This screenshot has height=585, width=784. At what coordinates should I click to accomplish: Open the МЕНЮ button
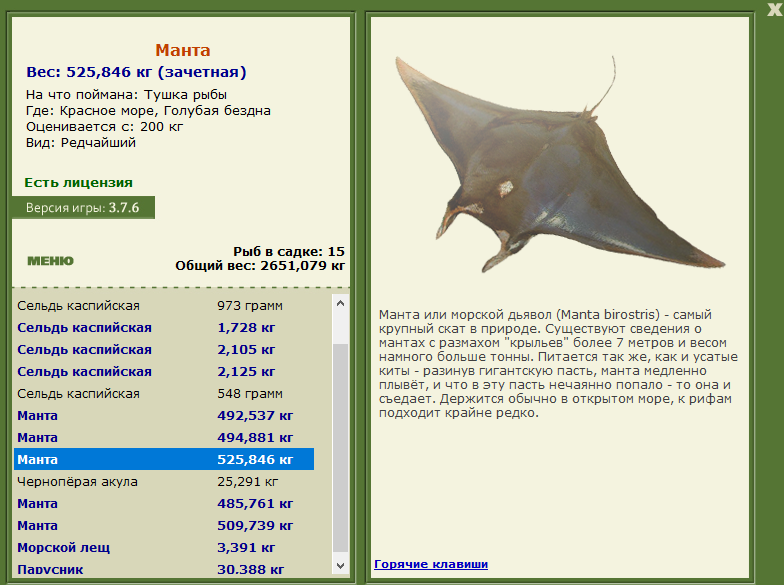[50, 260]
